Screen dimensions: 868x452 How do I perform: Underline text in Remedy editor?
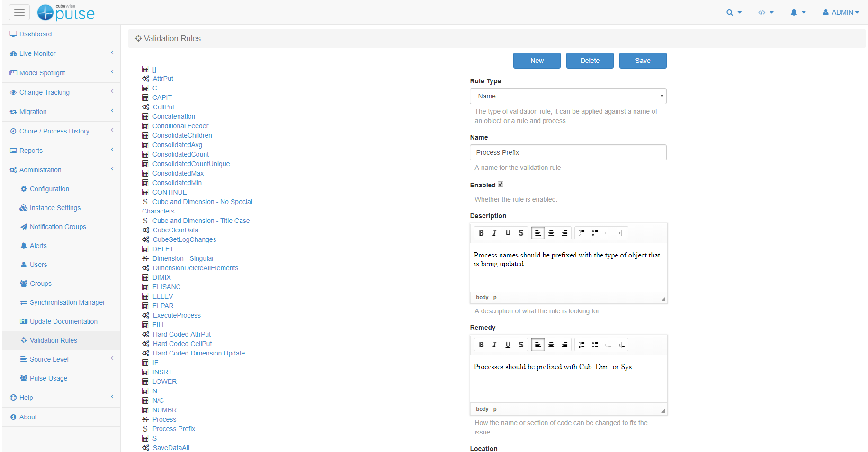point(508,345)
